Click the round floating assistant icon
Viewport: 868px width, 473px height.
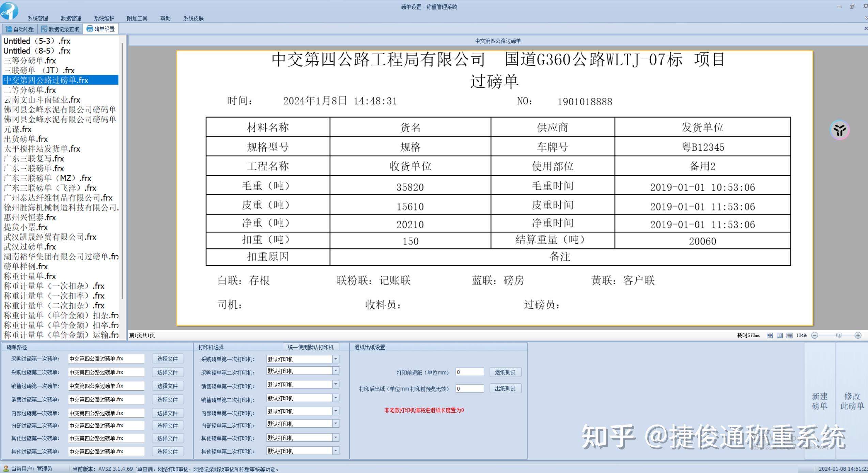840,130
